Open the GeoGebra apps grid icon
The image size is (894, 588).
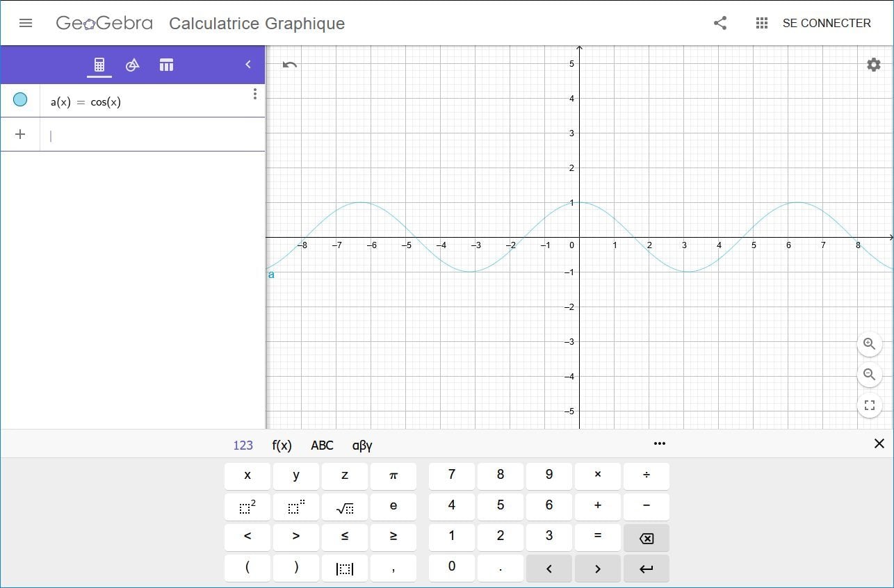(x=762, y=23)
